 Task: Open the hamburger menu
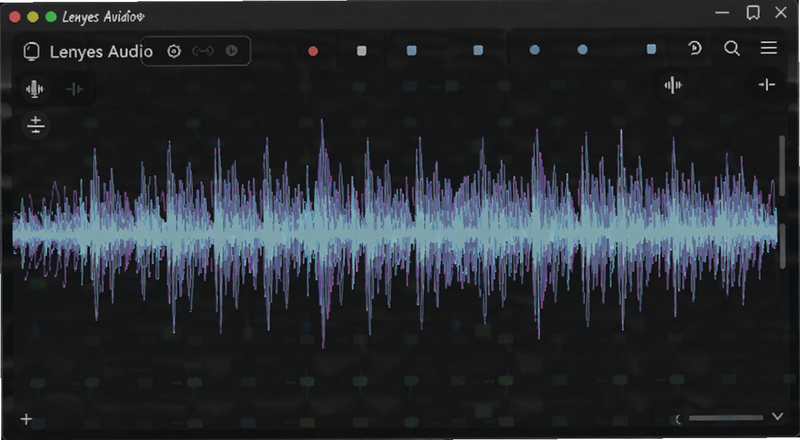[x=769, y=48]
